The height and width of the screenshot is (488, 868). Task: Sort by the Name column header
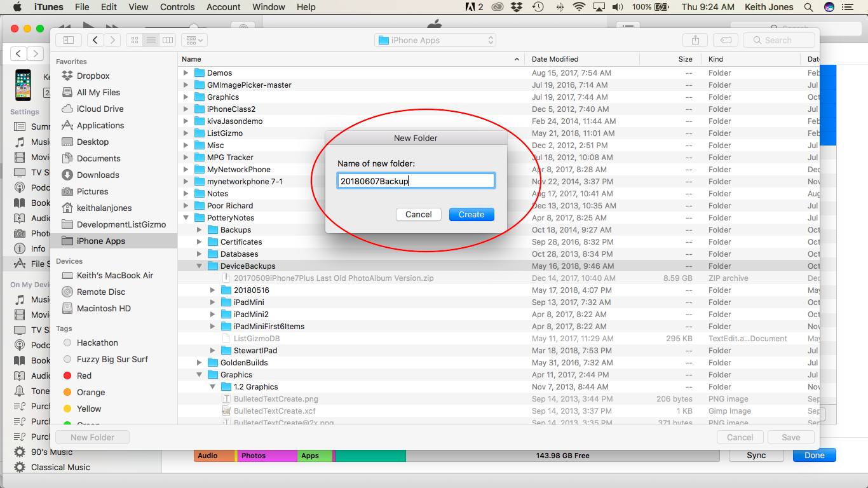351,59
